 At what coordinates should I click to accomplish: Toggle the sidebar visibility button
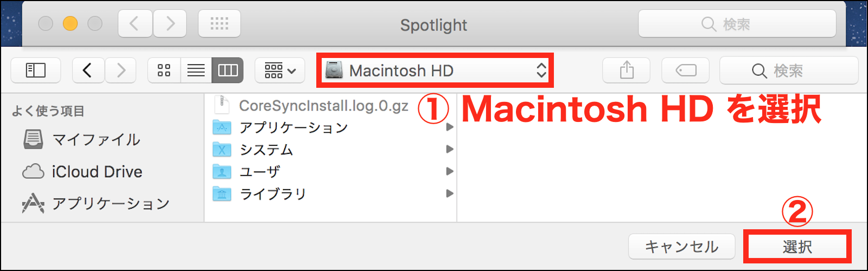(36, 70)
